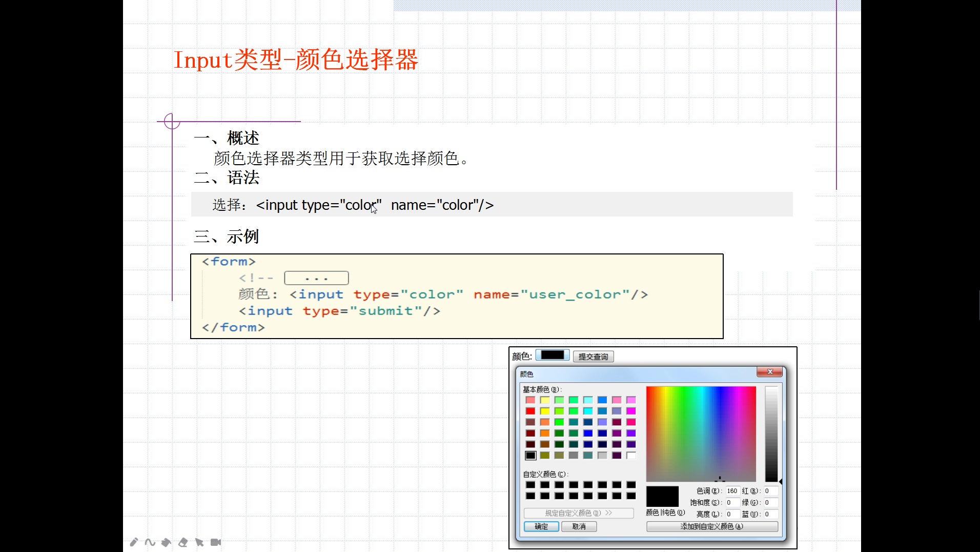Click the slide title Input类型-颜色选择器
Viewport: 980px width, 552px height.
(296, 60)
